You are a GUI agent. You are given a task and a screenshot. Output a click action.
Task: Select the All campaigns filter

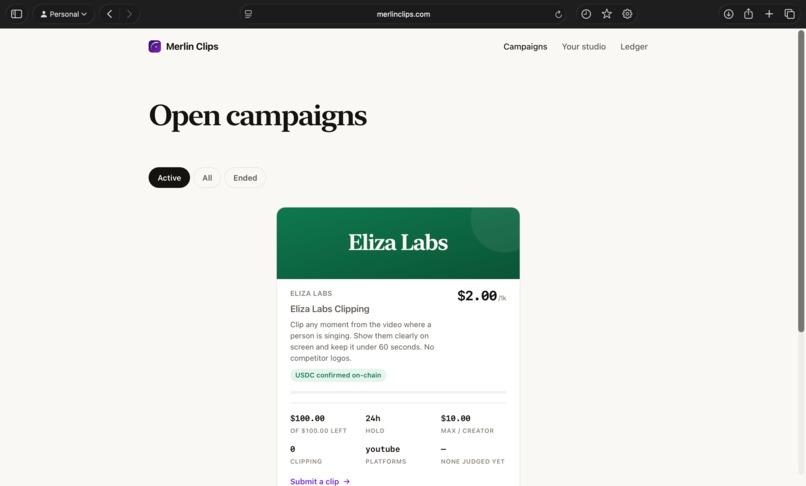pyautogui.click(x=207, y=177)
